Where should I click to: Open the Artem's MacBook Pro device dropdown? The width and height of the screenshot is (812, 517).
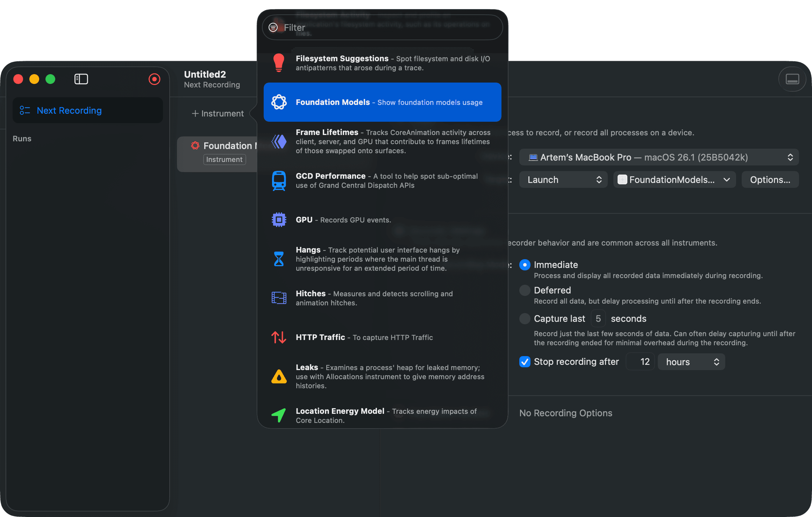(x=659, y=157)
